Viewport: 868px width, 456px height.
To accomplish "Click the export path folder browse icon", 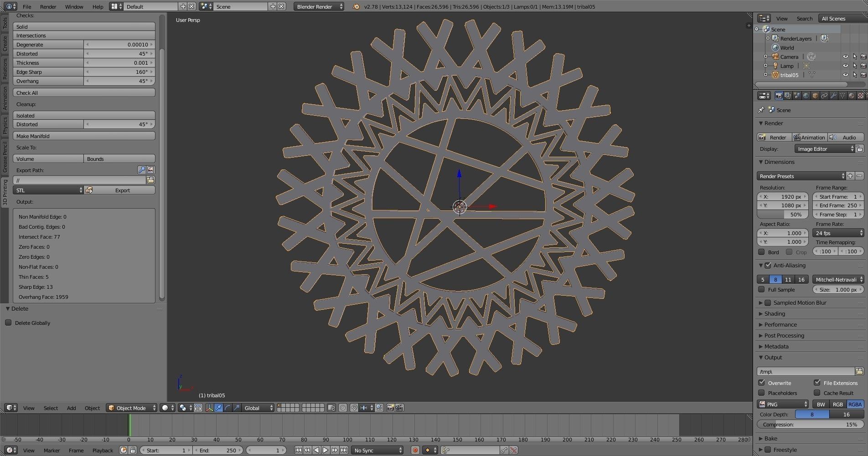I will point(150,180).
